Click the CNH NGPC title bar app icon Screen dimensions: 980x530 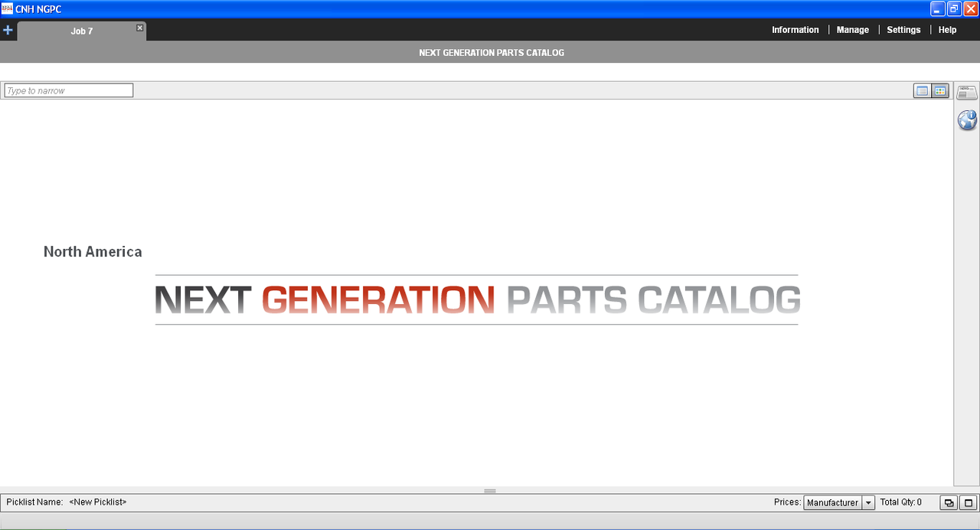click(7, 8)
